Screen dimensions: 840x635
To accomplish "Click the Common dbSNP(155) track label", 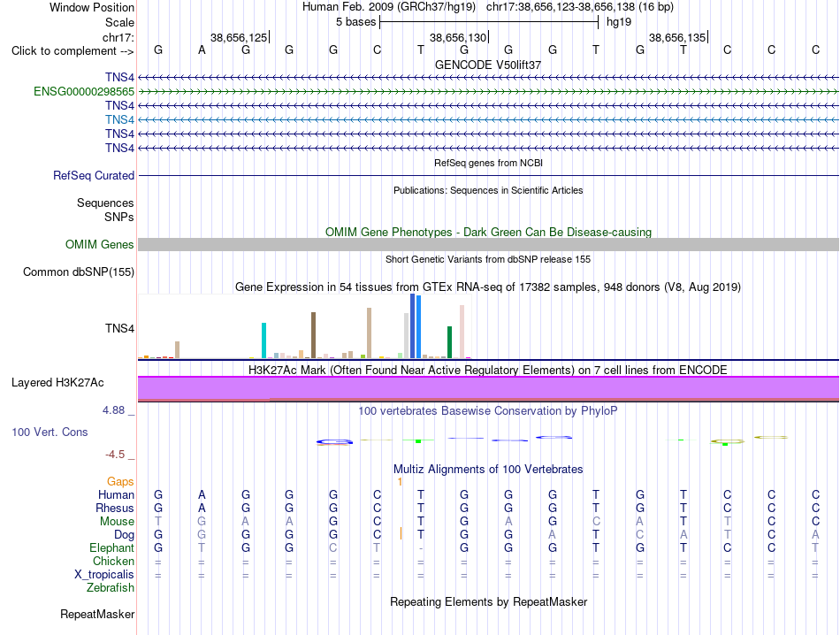I will click(79, 272).
